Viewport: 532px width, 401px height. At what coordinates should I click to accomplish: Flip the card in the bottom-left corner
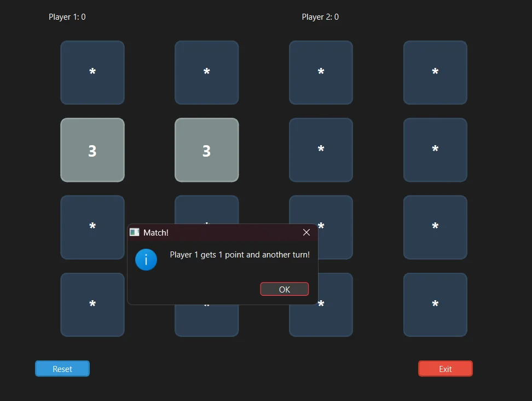[x=92, y=305]
